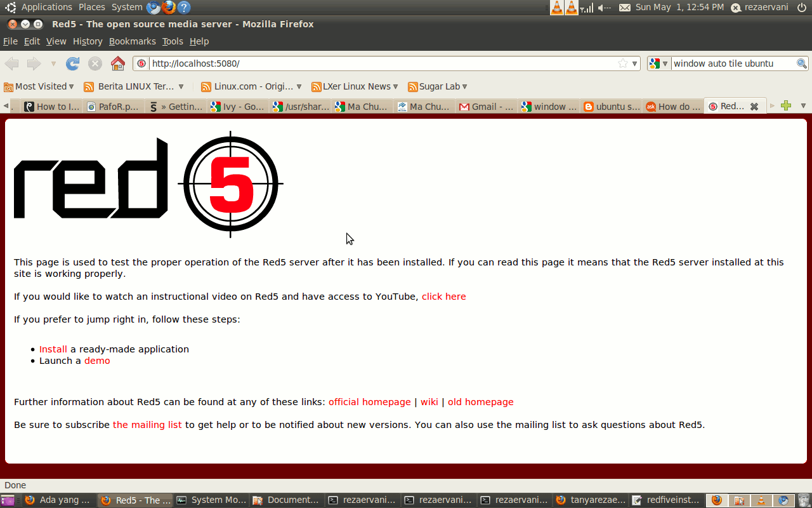Switch to the 'Ivy - Go...' tab
This screenshot has width=812, height=508.
[x=238, y=107]
